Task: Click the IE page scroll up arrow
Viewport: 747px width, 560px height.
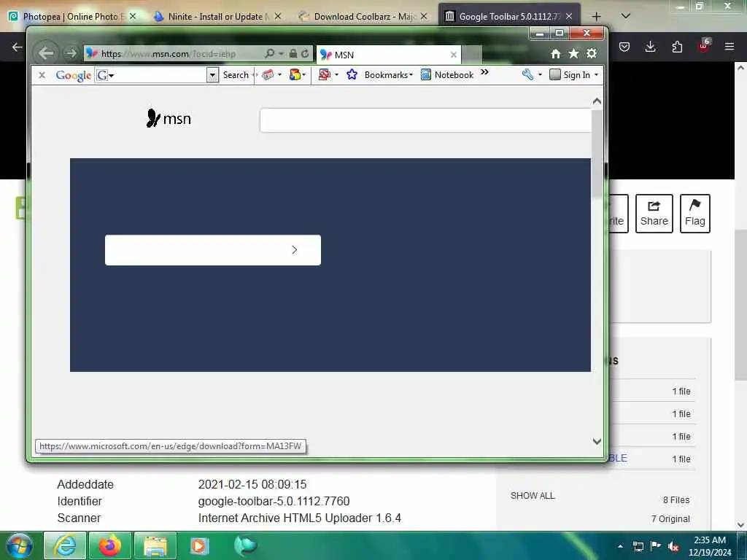Action: coord(597,101)
